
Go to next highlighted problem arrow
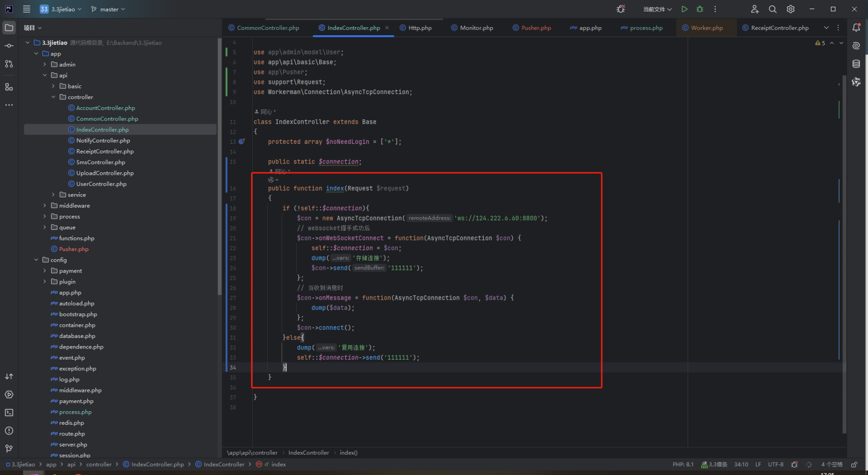tap(841, 43)
